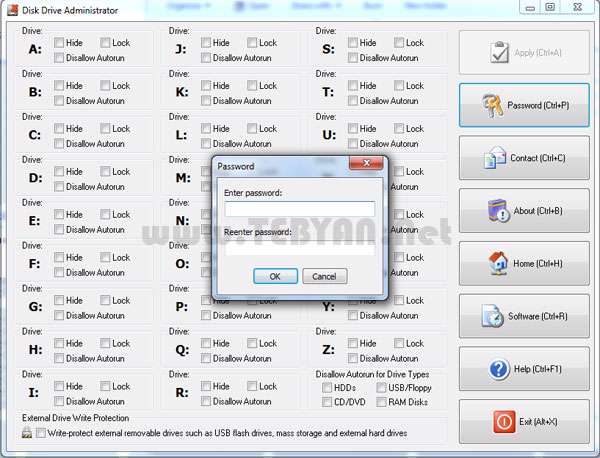Minimize the Disk Drive Administrator window
Viewport: 600px width, 458px height.
pyautogui.click(x=530, y=7)
